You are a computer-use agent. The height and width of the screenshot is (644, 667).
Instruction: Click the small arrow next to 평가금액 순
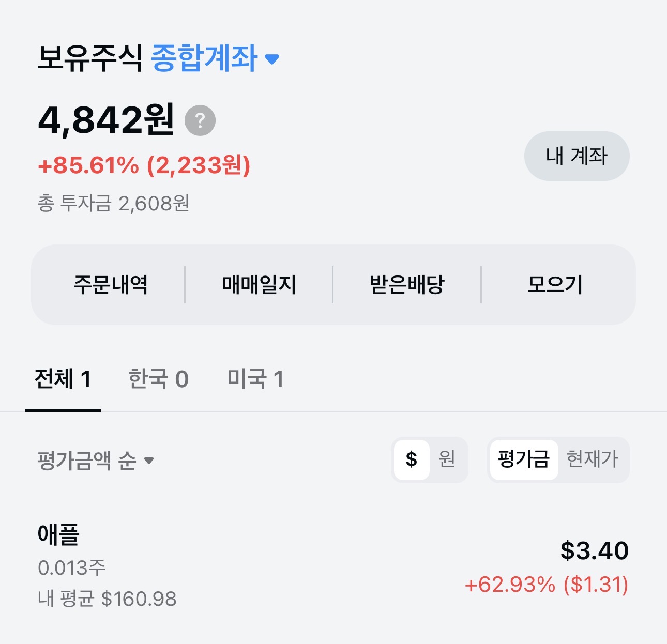point(149,461)
